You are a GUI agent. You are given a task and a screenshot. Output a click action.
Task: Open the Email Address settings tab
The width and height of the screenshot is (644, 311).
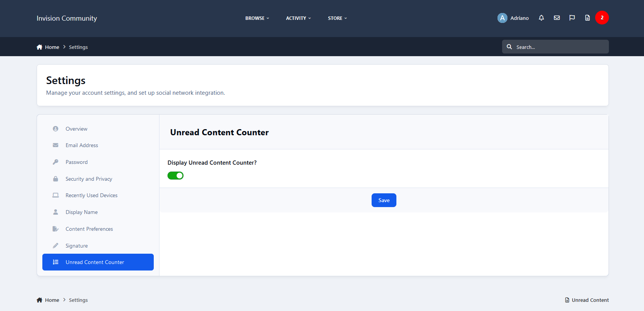[98, 145]
